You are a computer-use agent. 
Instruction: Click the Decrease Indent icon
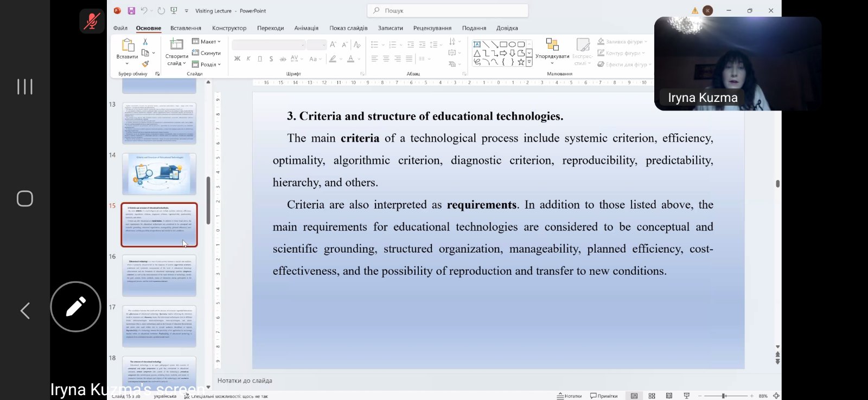coord(411,44)
